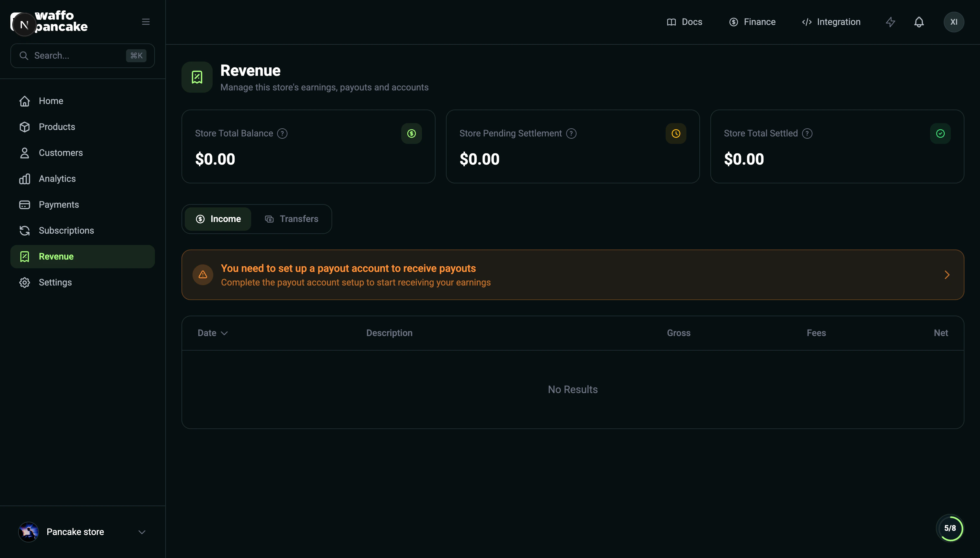
Task: Select the Analytics sidebar icon
Action: coord(25,179)
